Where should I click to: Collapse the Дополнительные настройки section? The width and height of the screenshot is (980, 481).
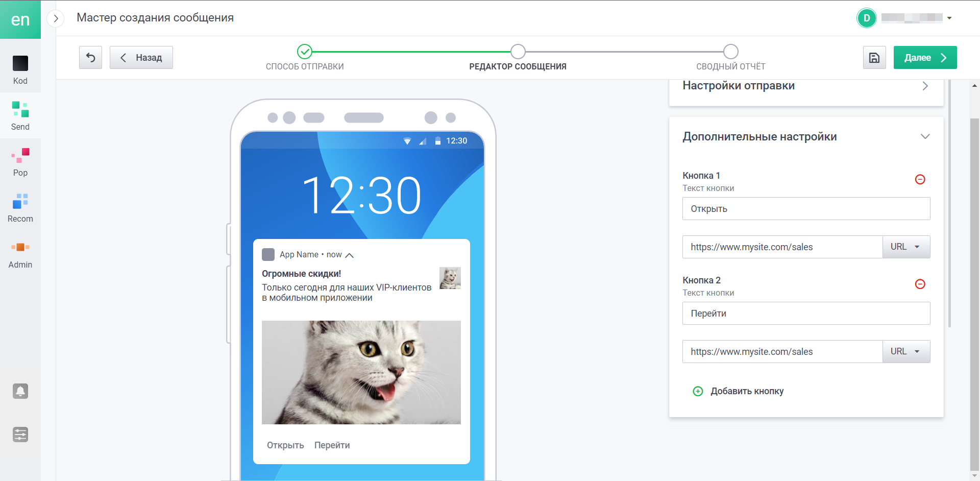click(x=925, y=136)
